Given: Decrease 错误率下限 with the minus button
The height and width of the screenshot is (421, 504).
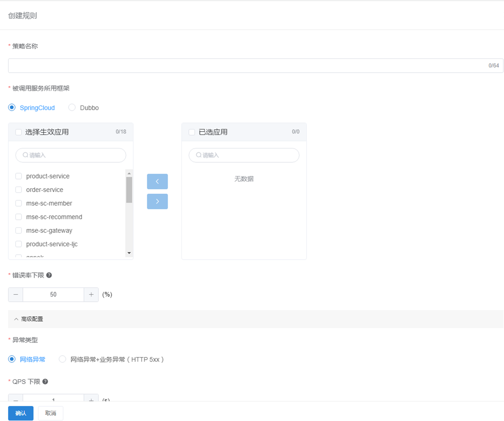Looking at the screenshot, I should tap(16, 294).
